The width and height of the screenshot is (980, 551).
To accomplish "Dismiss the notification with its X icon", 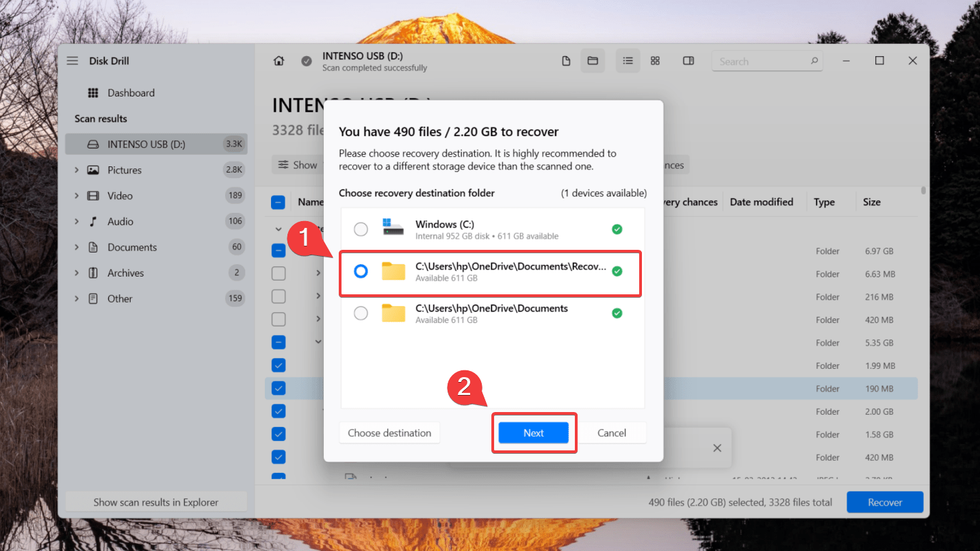I will coord(717,448).
